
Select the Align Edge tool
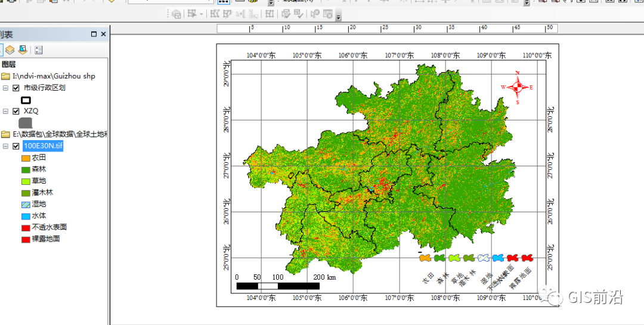[241, 14]
